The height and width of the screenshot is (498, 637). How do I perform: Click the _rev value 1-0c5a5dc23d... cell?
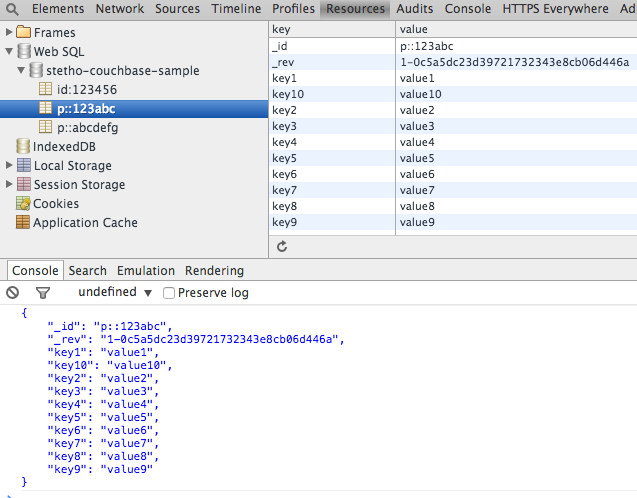click(x=516, y=62)
